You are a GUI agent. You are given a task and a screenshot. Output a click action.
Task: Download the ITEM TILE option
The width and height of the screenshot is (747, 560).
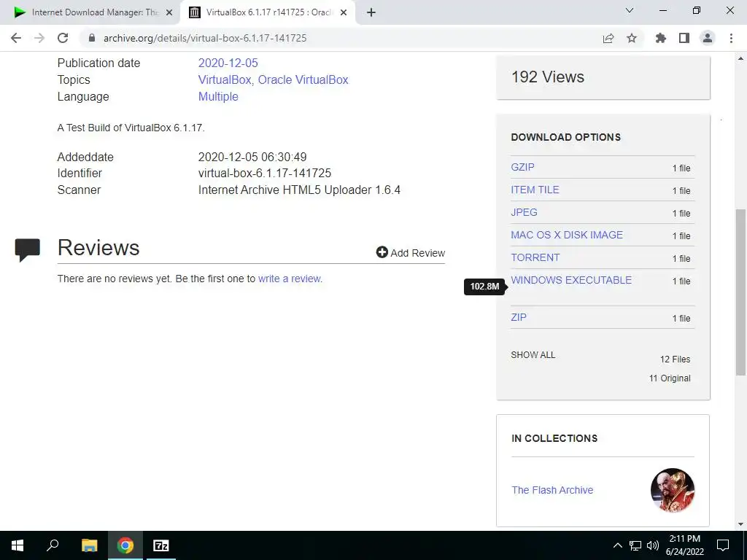pyautogui.click(x=535, y=190)
